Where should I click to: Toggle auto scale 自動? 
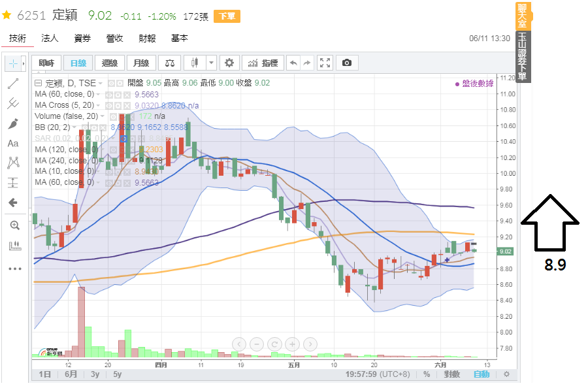click(482, 374)
